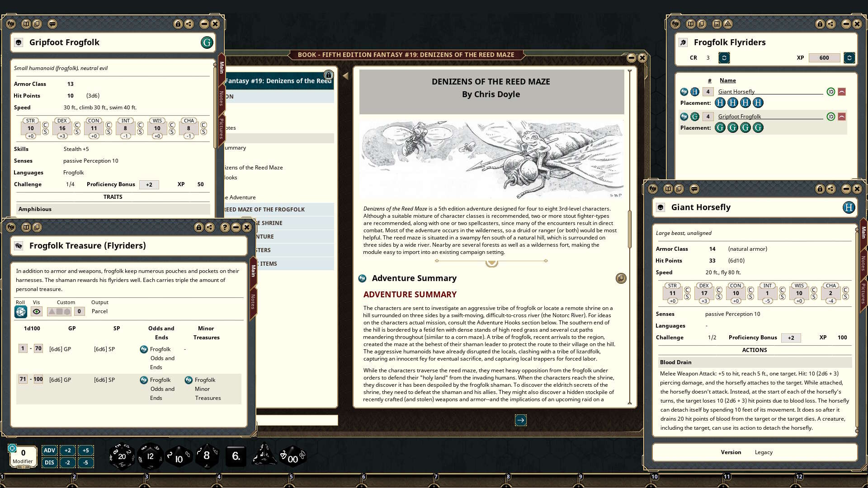Roll the black d20 die in the dice tray
868x488 pixels.
point(121,456)
